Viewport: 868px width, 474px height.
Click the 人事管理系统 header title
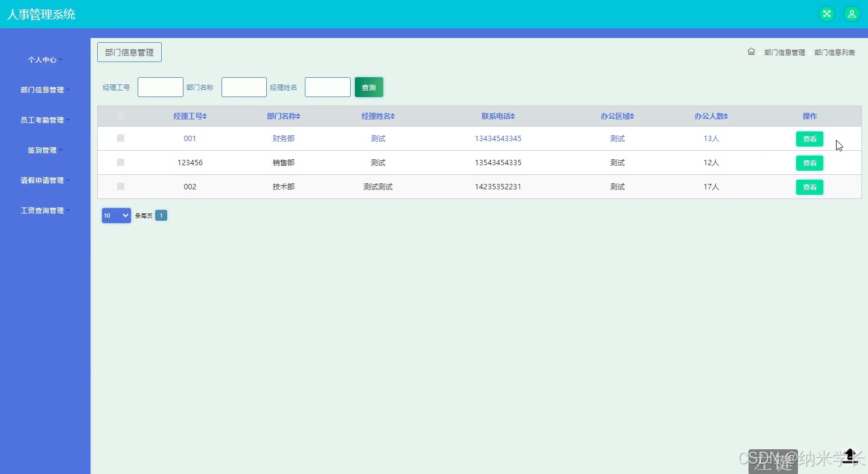pos(41,14)
